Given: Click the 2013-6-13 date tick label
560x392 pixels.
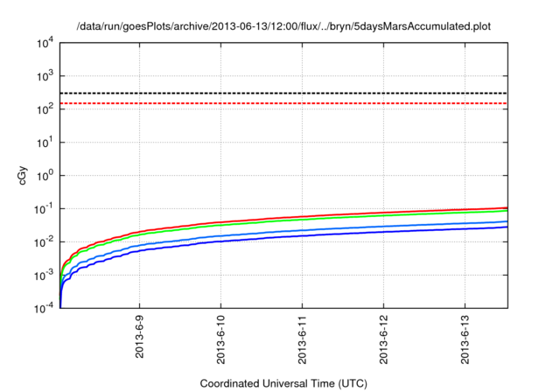Looking at the screenshot, I should [x=465, y=339].
